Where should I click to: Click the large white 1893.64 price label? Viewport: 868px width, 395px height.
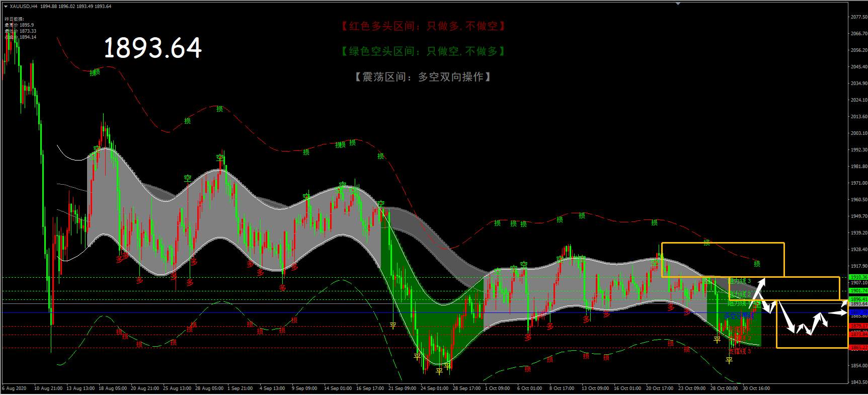(x=152, y=48)
